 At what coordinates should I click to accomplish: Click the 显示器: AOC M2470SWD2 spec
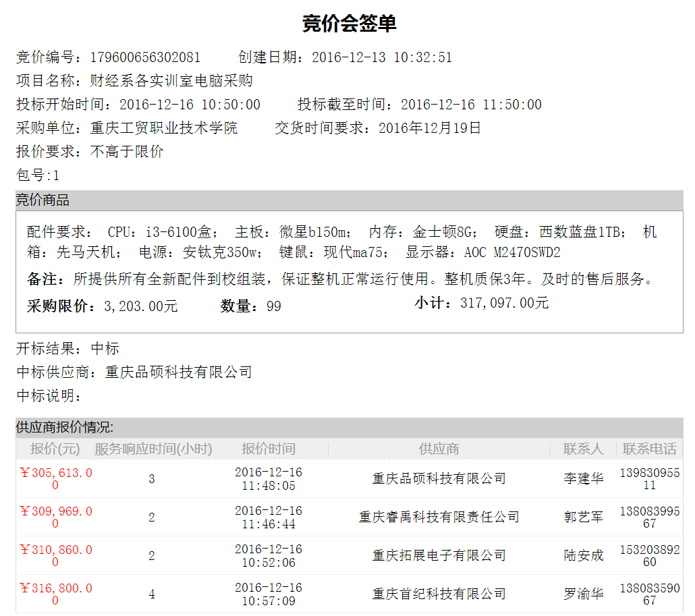coord(482,252)
